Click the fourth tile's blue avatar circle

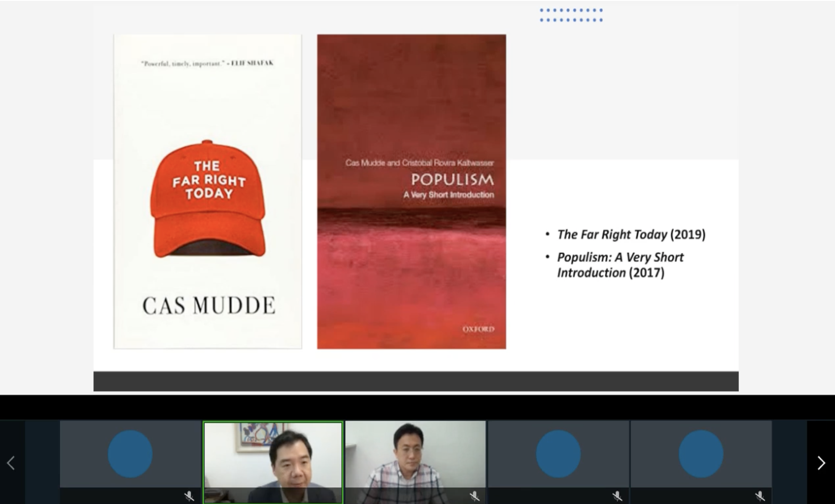558,454
